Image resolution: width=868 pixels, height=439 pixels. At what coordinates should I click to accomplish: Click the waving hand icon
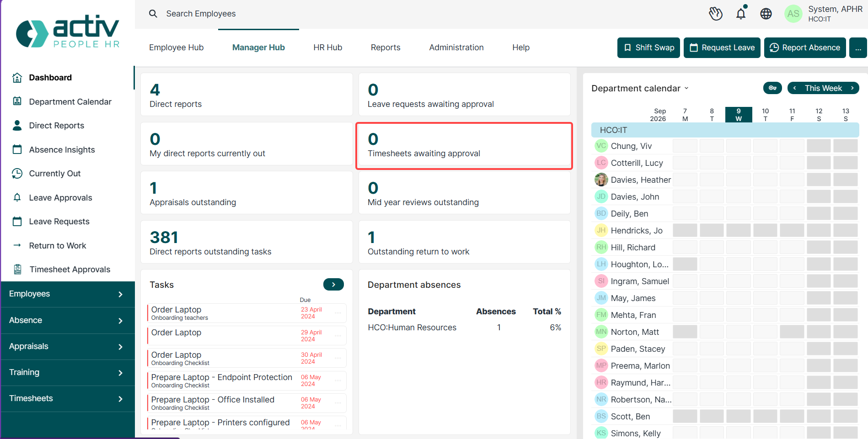(716, 14)
